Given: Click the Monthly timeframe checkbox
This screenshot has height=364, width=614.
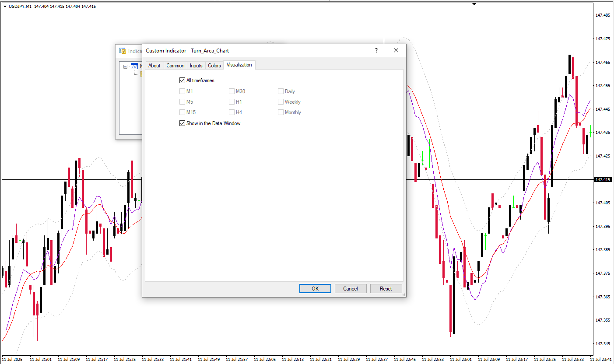Looking at the screenshot, I should pyautogui.click(x=281, y=112).
